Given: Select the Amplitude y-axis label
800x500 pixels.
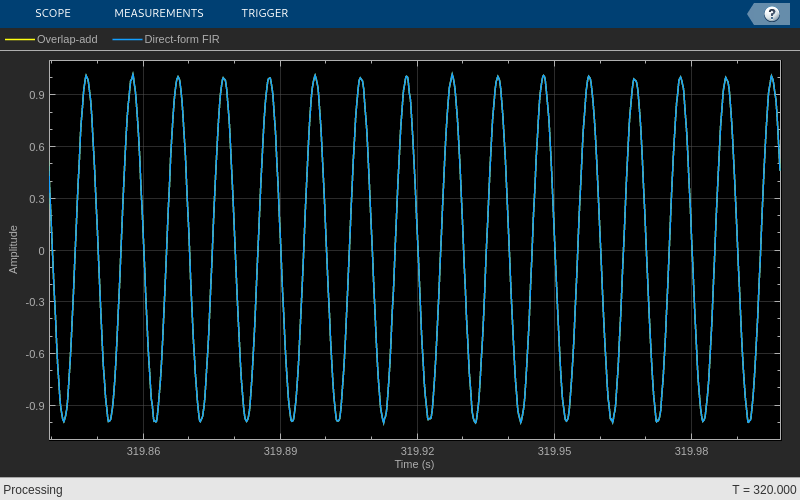Looking at the screenshot, I should (13, 249).
